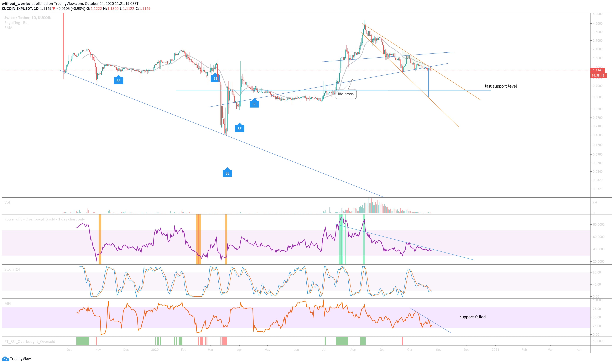The image size is (614, 364).
Task: Click the 'May' label on the time axis
Action: (x=267, y=349)
